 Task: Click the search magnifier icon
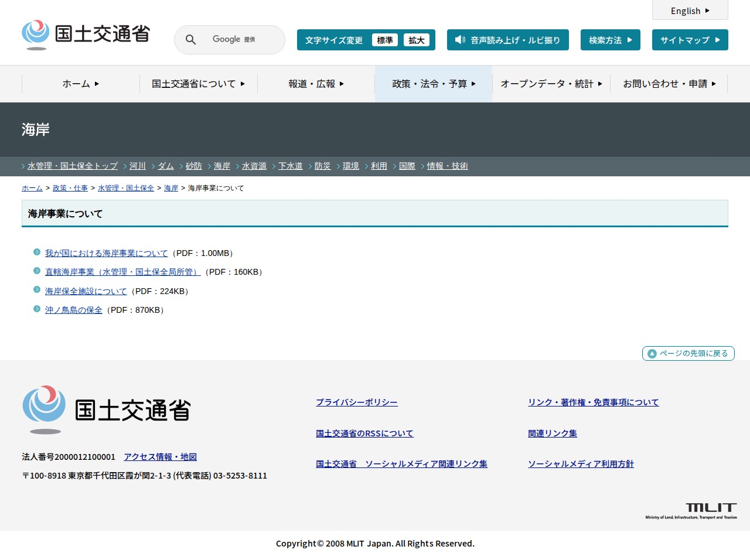point(190,40)
